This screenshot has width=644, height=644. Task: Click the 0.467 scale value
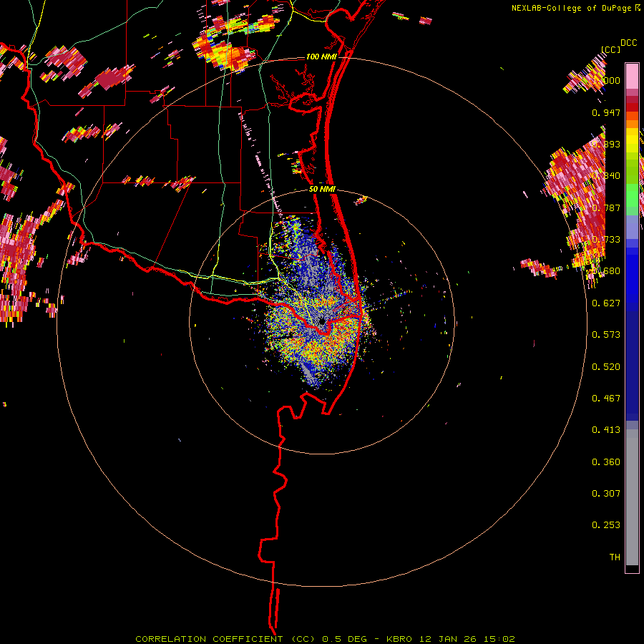pos(606,399)
